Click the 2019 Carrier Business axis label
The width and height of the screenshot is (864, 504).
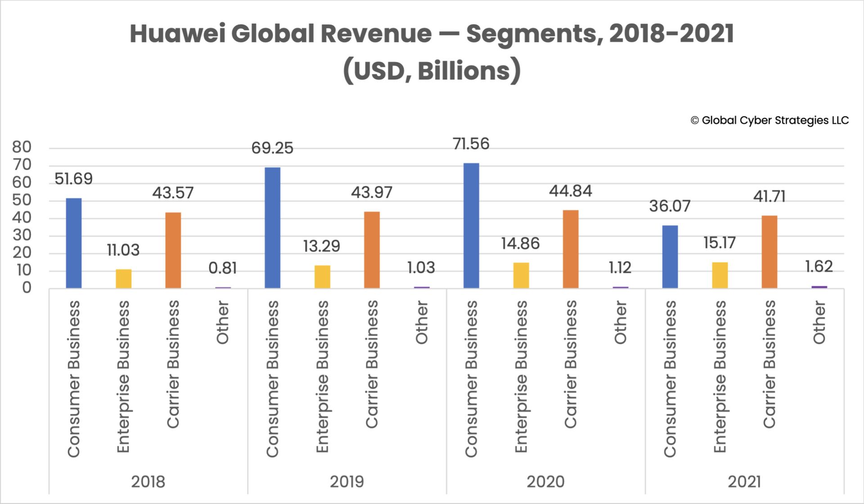tap(372, 364)
